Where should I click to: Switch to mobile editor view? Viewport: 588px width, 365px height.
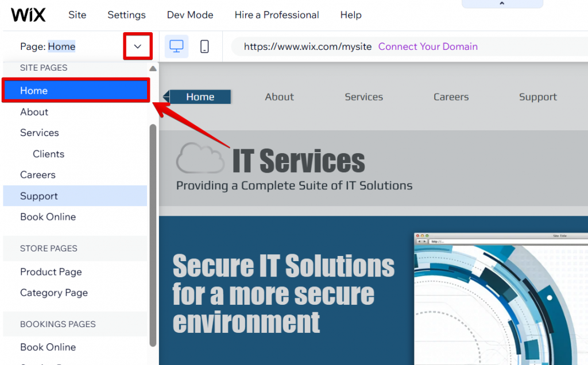coord(204,46)
